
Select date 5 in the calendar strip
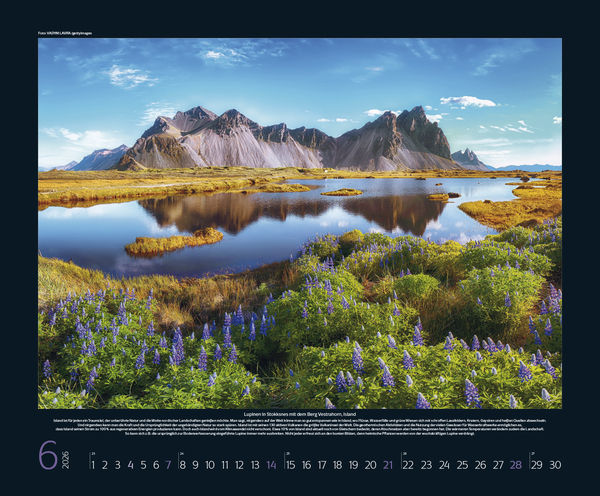click(142, 464)
